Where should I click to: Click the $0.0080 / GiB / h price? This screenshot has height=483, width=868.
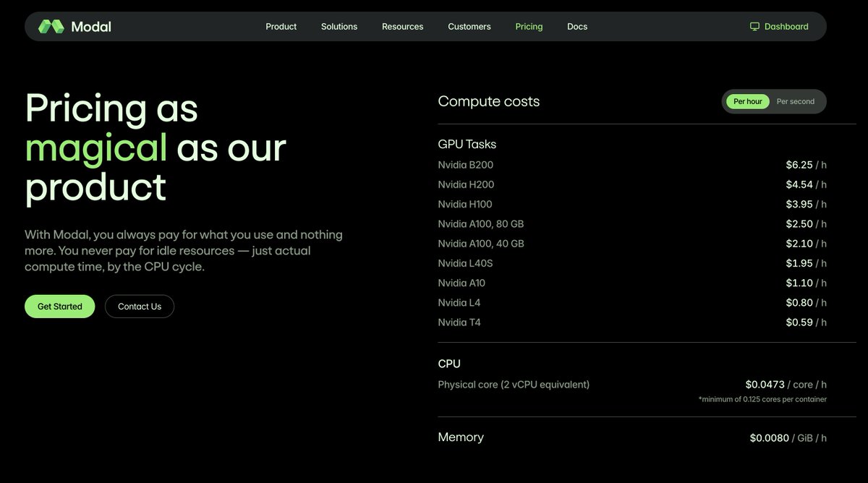(788, 438)
